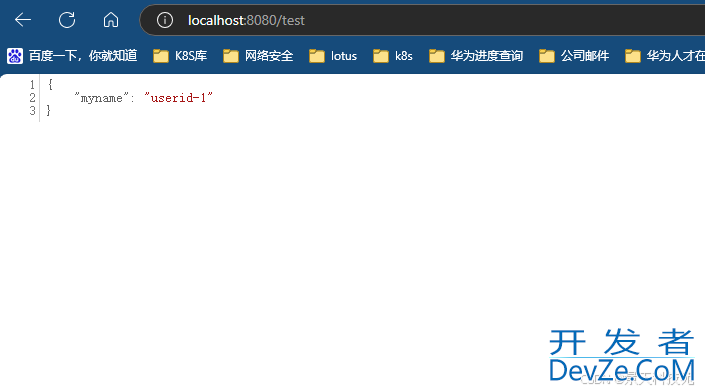This screenshot has width=705, height=392.
Task: Go back with the browser back arrow
Action: point(22,20)
